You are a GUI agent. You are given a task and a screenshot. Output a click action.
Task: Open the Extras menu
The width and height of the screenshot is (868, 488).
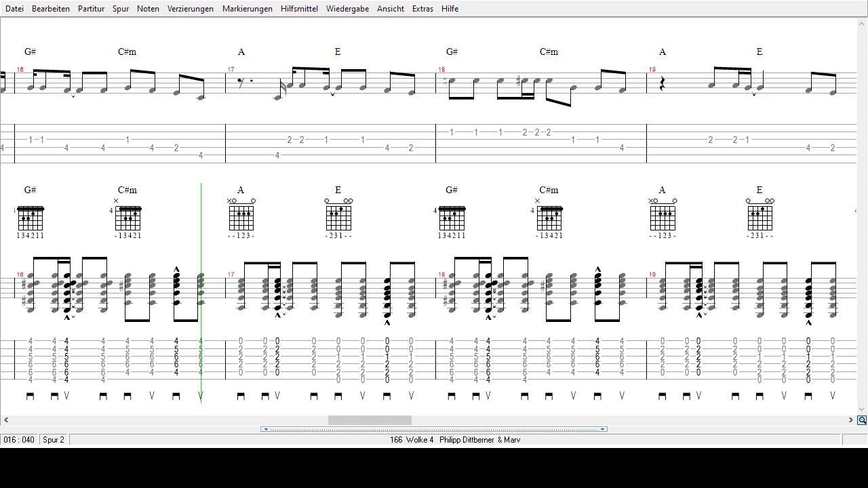(x=422, y=9)
